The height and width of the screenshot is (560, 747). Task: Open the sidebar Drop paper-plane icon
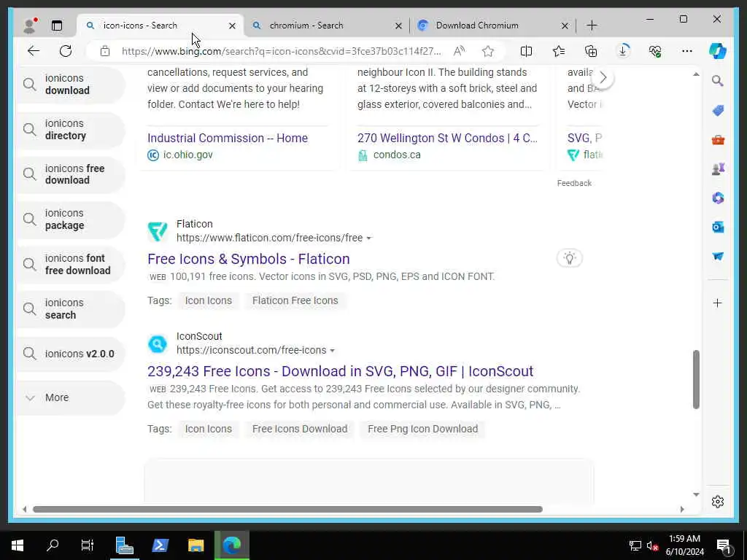click(718, 256)
